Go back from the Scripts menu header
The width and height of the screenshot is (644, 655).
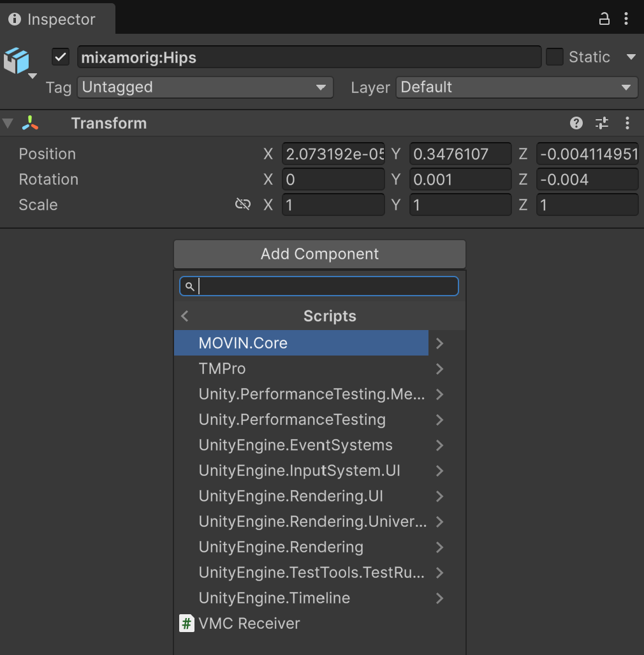185,316
